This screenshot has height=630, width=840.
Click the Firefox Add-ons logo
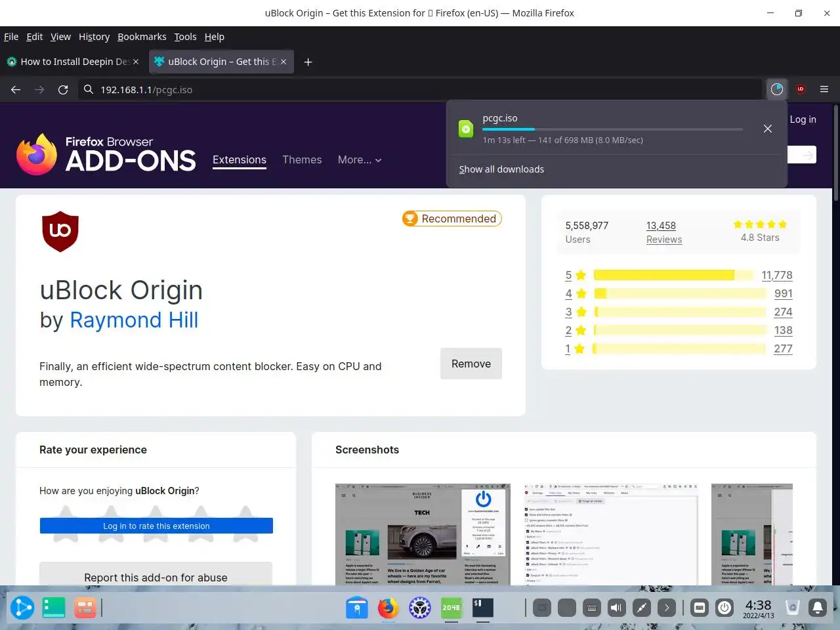[x=106, y=154]
